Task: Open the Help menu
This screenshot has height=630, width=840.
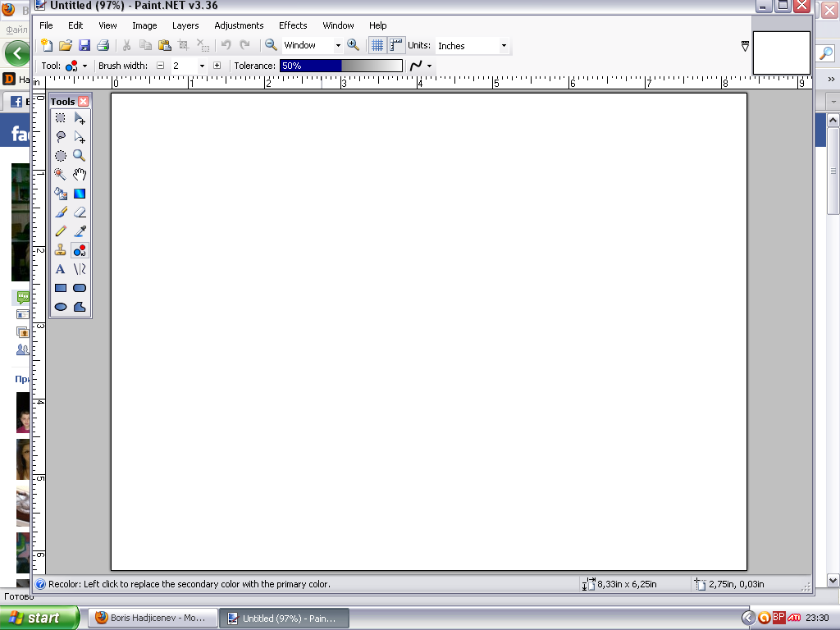Action: (x=377, y=25)
